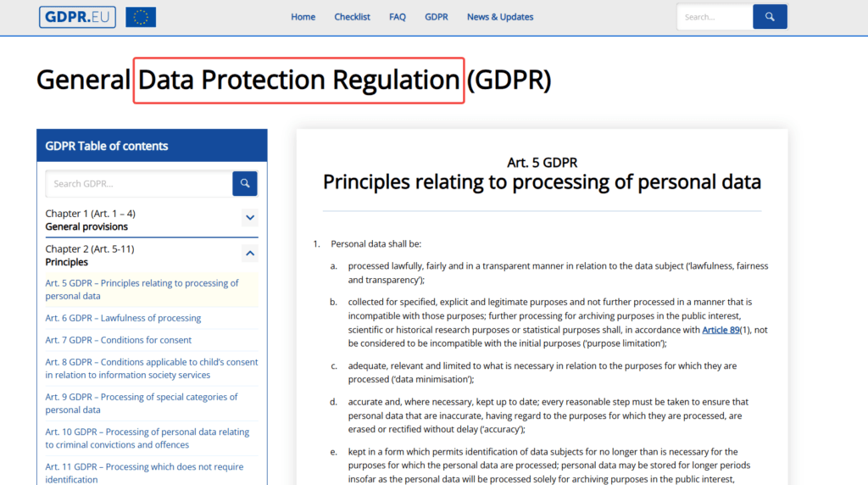
Task: Follow the Article 89 hyperlink
Action: 721,330
